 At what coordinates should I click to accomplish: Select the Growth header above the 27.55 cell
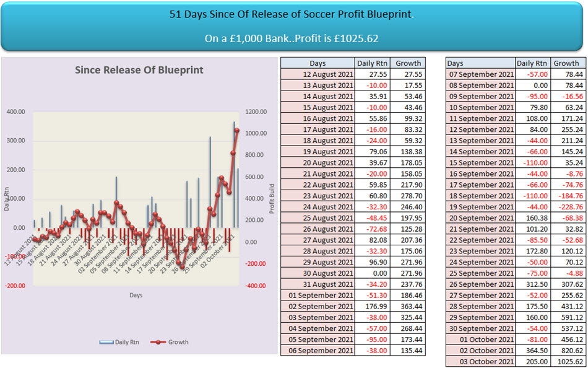407,63
